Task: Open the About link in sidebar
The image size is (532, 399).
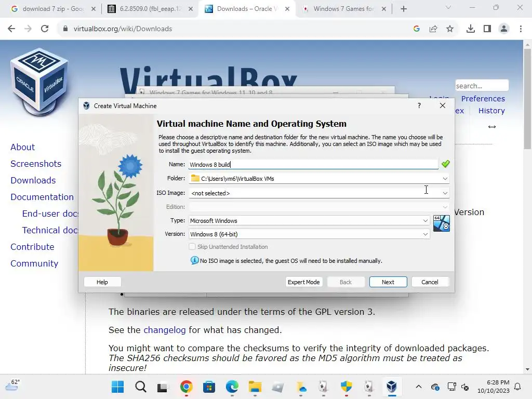Action: (x=23, y=147)
